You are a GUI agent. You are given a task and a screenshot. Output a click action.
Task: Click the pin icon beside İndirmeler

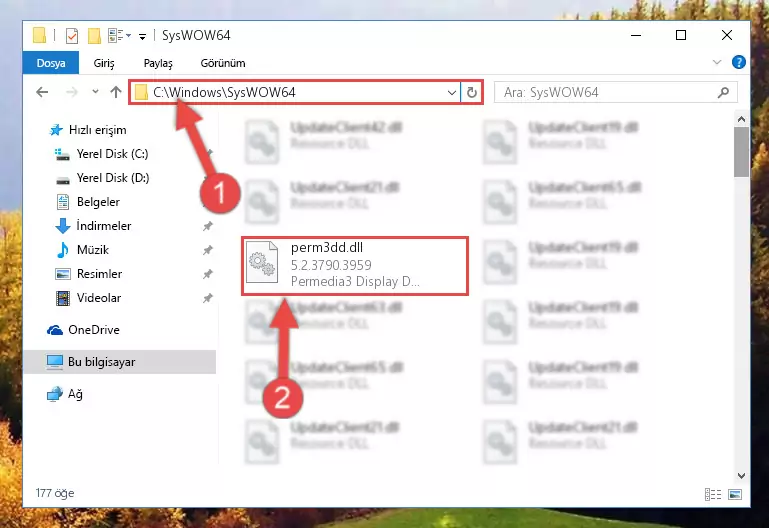point(208,226)
